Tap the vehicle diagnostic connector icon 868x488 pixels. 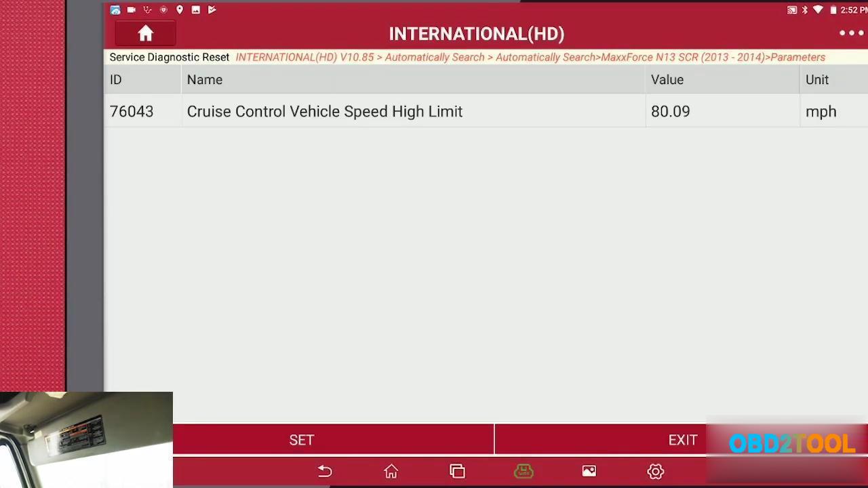tap(524, 471)
